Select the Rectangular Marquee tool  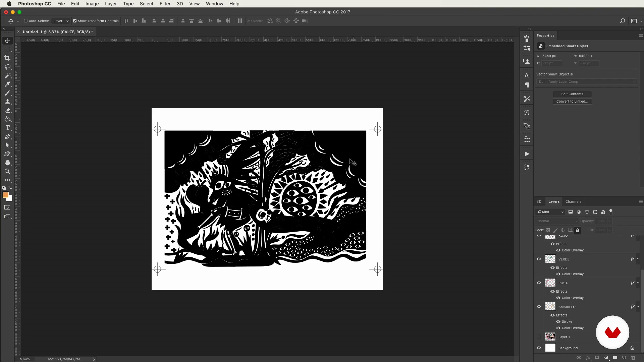[x=7, y=49]
